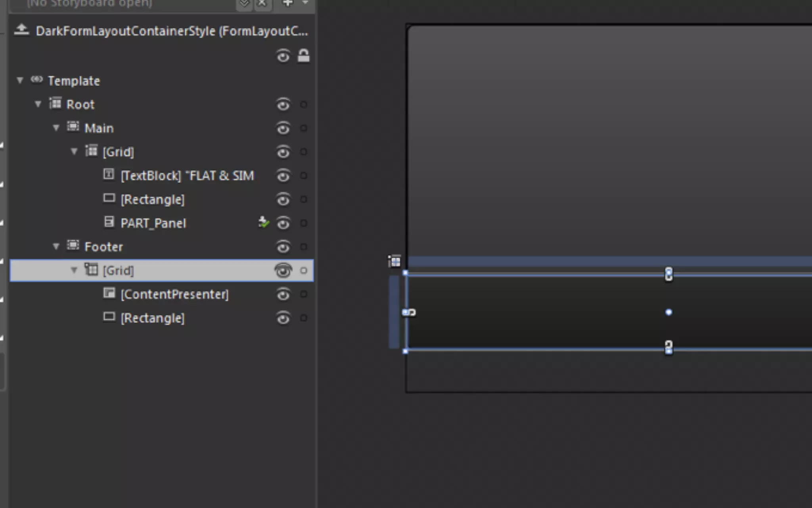The image size is (812, 508).
Task: Click the new storyboard plus icon
Action: point(287,3)
